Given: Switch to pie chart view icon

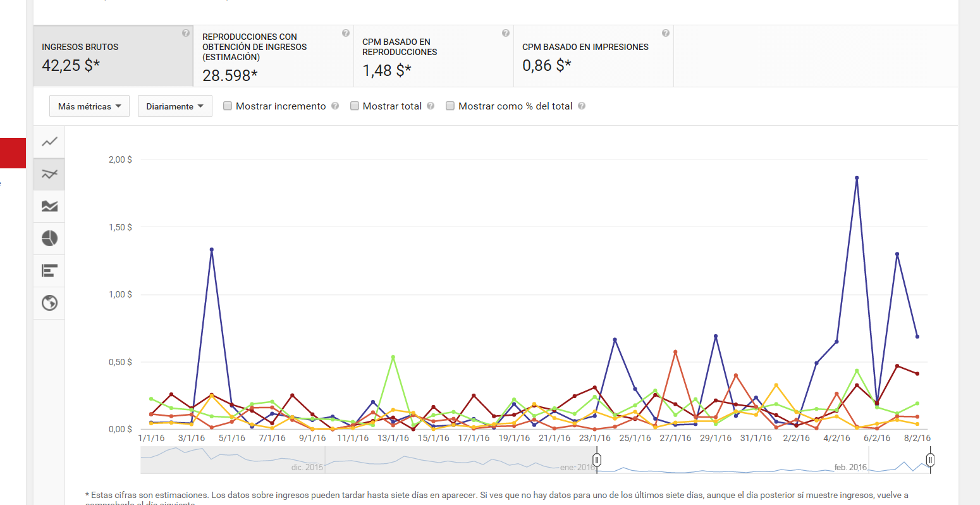Looking at the screenshot, I should pos(49,239).
